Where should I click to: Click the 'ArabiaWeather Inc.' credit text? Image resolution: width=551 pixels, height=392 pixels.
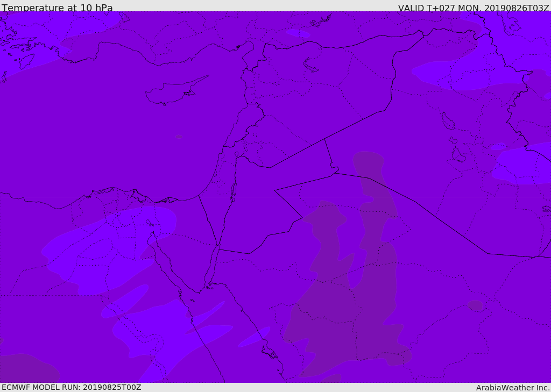513,388
